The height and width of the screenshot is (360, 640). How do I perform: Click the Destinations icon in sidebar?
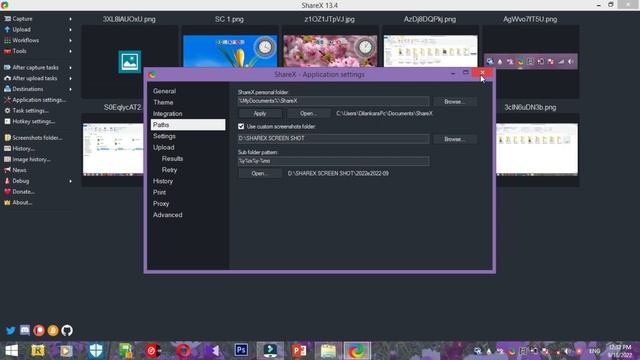tap(7, 89)
